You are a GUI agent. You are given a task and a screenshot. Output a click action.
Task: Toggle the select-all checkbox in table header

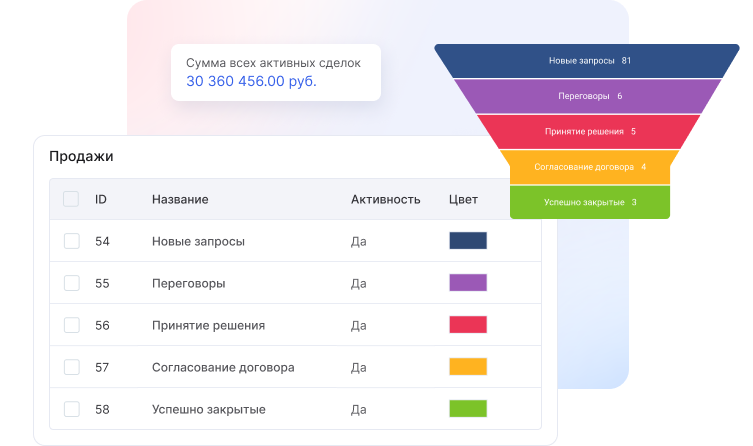tap(71, 199)
